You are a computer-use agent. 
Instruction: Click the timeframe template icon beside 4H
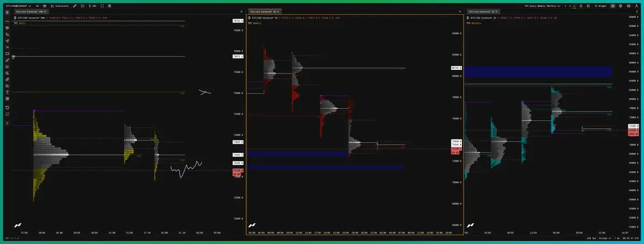point(45,6)
